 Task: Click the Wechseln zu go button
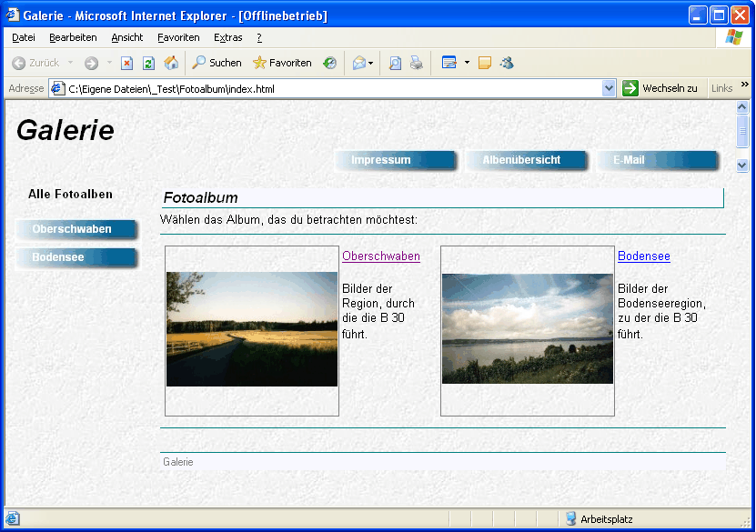click(x=660, y=88)
